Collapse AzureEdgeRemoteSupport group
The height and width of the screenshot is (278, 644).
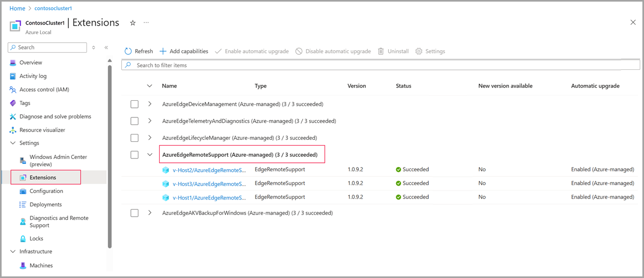tap(150, 155)
